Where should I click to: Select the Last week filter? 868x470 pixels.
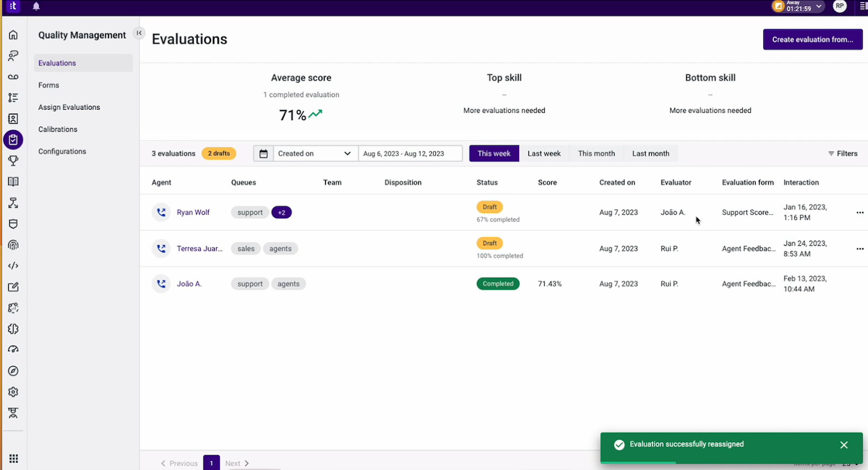pos(544,154)
